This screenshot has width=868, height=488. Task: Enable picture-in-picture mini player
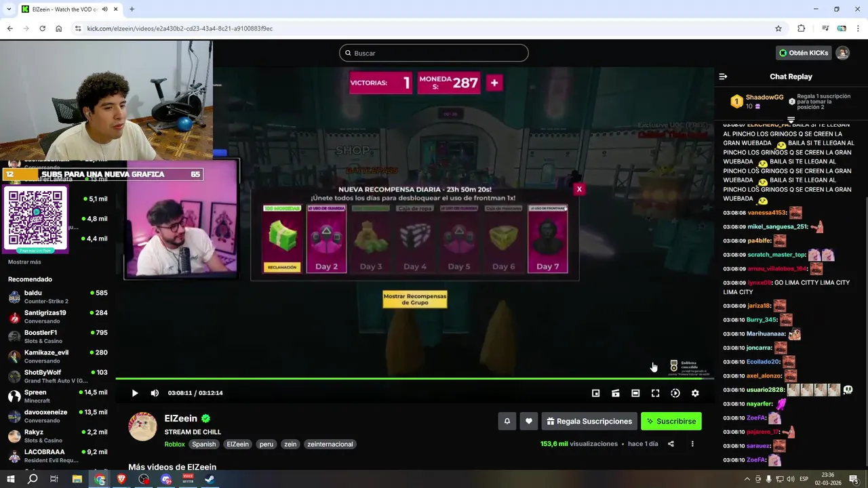click(595, 393)
